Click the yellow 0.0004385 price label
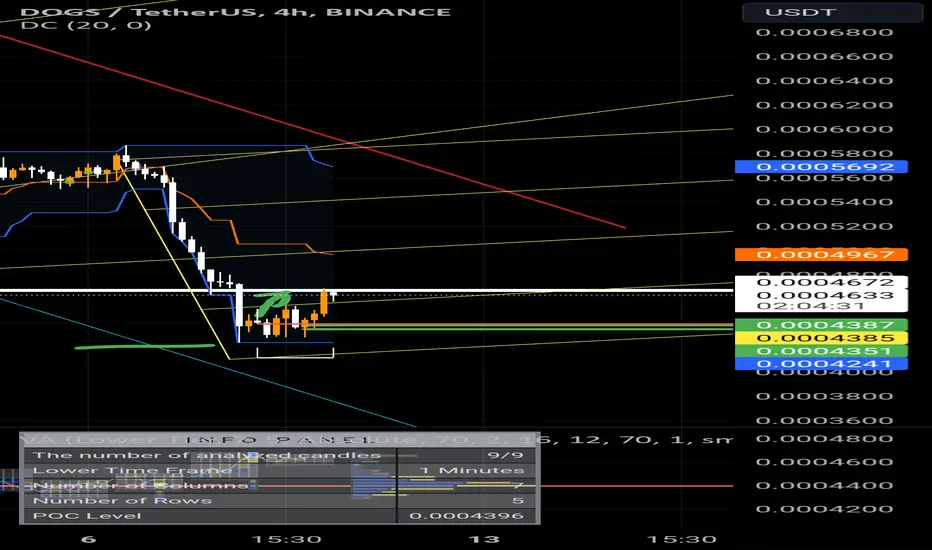The width and height of the screenshot is (932, 550). tap(821, 338)
